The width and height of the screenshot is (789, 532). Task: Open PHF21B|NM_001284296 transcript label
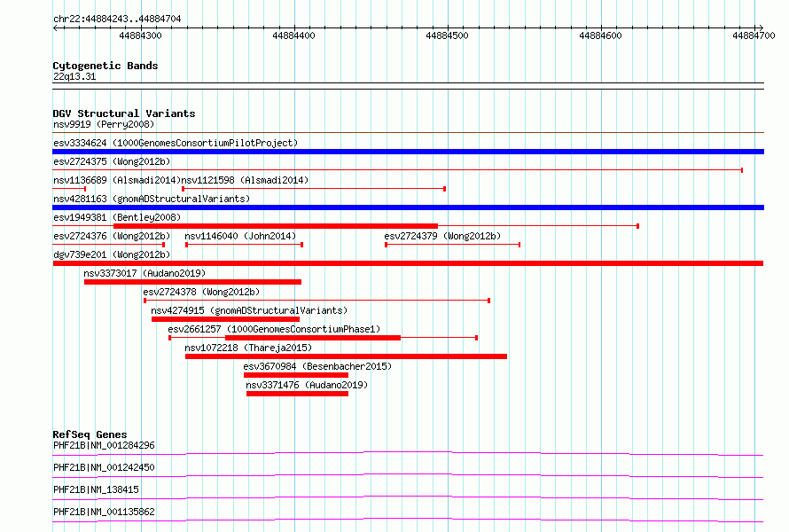click(x=104, y=445)
